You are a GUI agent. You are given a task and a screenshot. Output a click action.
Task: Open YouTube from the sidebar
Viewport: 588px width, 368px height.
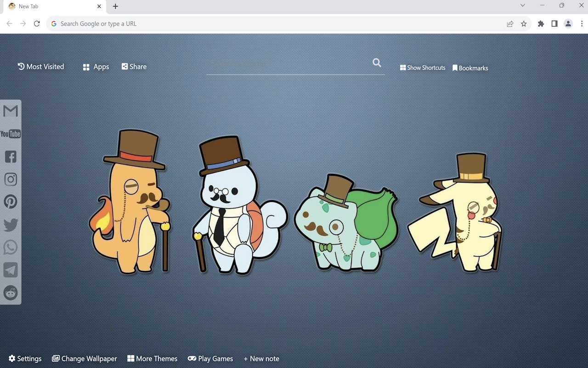pos(11,134)
